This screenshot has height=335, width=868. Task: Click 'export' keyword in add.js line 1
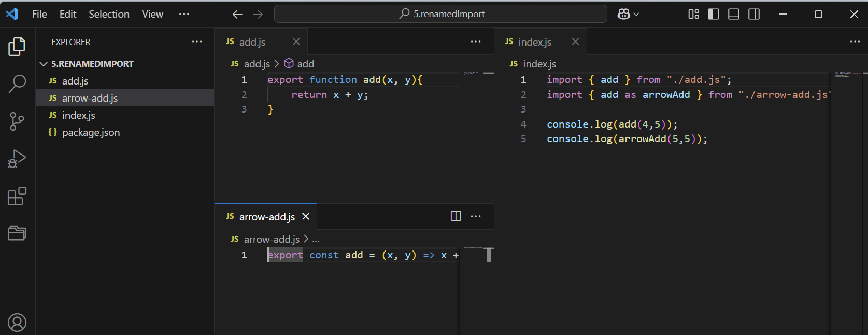click(285, 80)
